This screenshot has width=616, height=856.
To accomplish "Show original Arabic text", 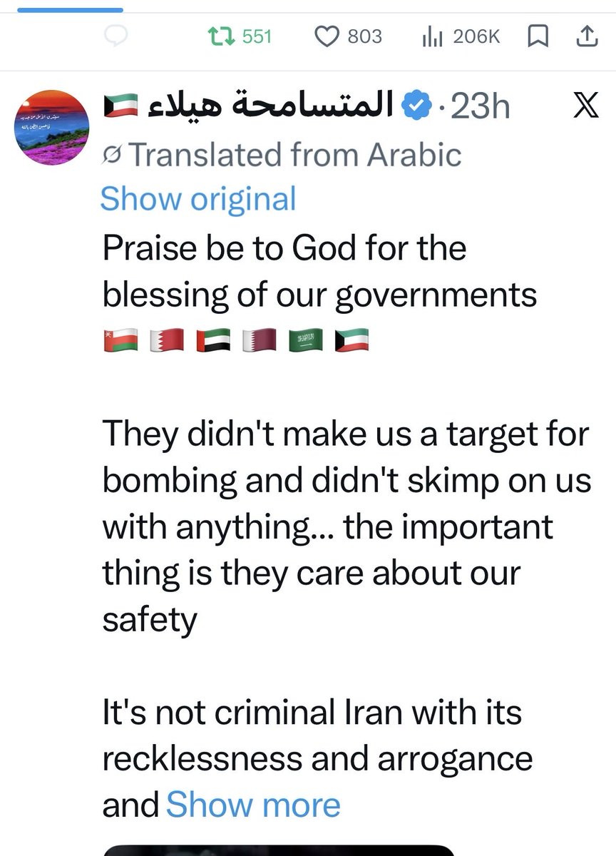I will [x=198, y=199].
